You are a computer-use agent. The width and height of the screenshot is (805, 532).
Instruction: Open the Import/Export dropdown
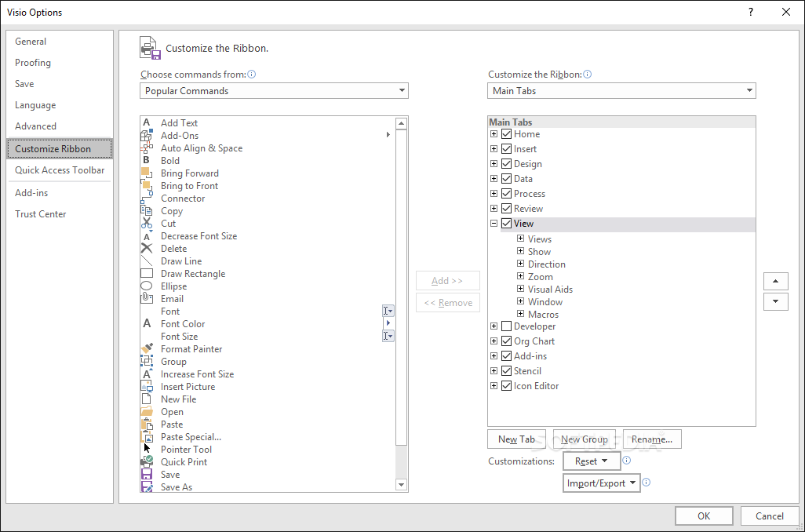click(602, 483)
